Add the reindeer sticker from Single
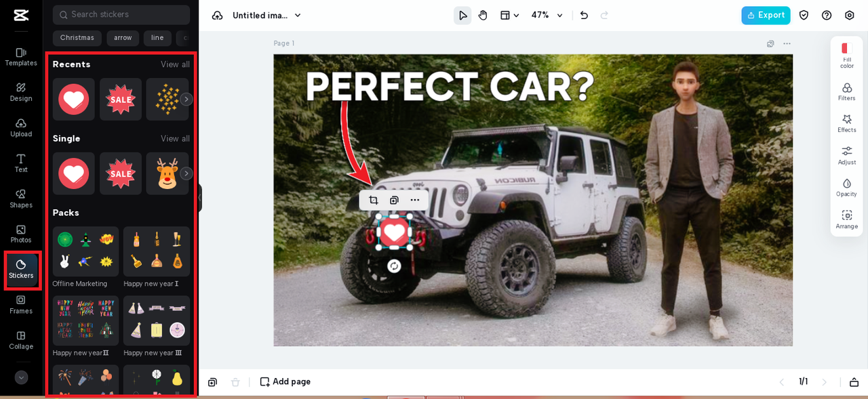 pyautogui.click(x=167, y=173)
